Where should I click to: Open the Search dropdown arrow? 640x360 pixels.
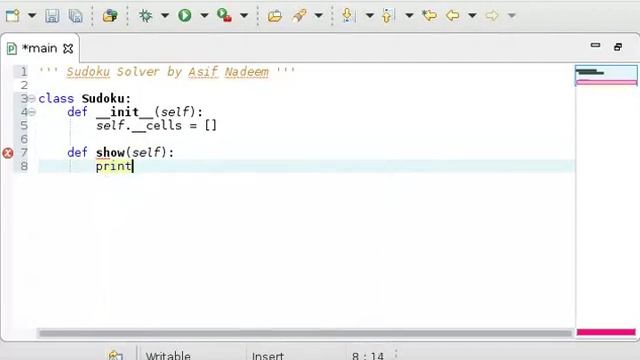(x=318, y=16)
